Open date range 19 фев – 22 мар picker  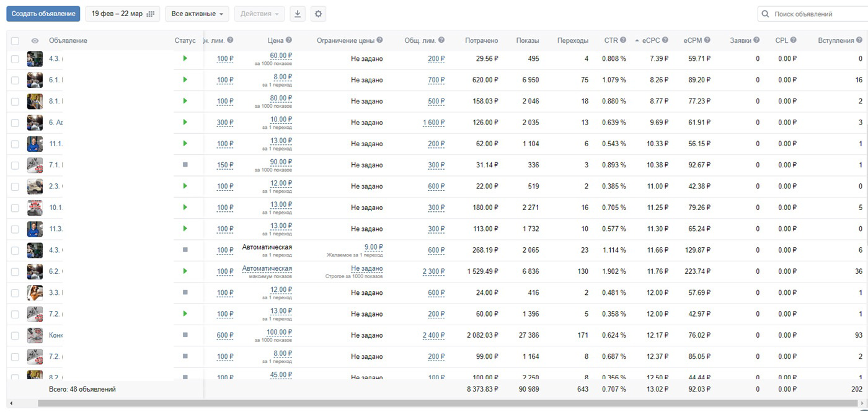tap(123, 14)
